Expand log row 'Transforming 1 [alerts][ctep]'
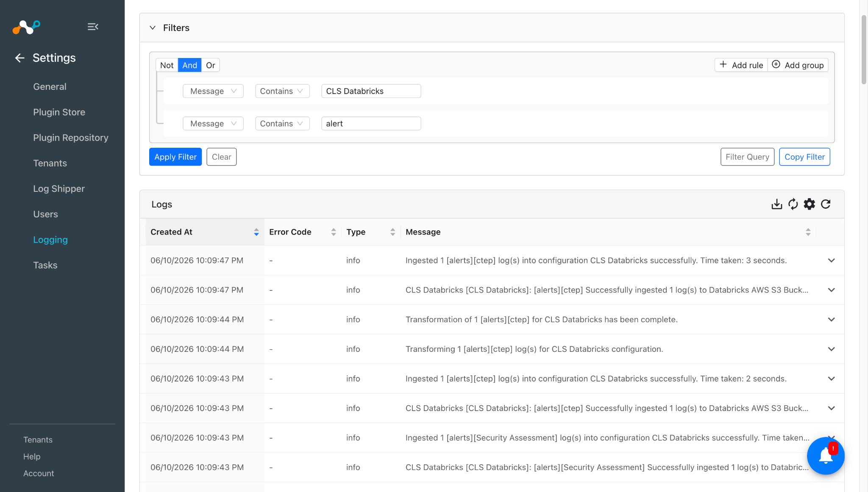The image size is (868, 492). (x=831, y=349)
